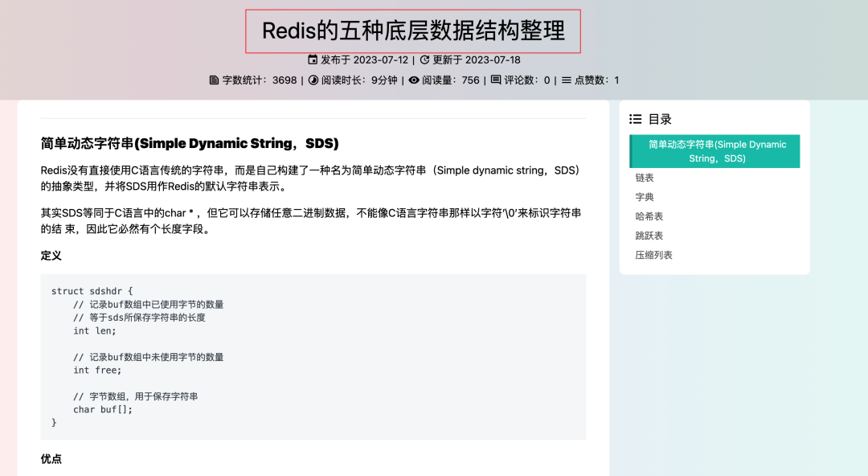The image size is (868, 476).
Task: Click the paragraph starting with Redis没有直接使用C语言
Action: tap(312, 178)
